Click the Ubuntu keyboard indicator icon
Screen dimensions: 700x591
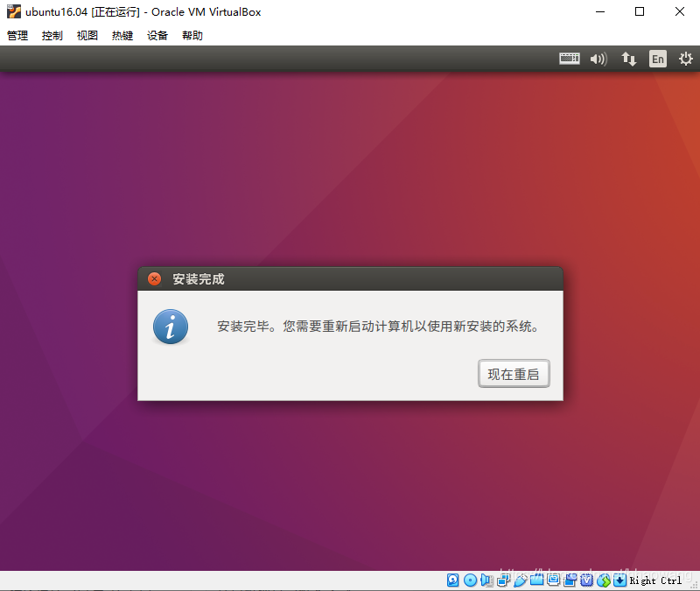coord(570,59)
